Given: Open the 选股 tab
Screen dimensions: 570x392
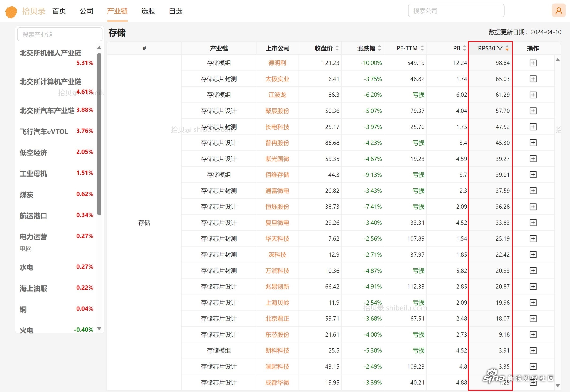Looking at the screenshot, I should click(148, 11).
